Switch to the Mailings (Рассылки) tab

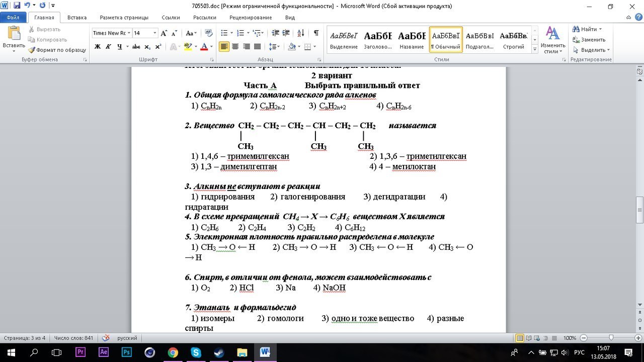(205, 17)
